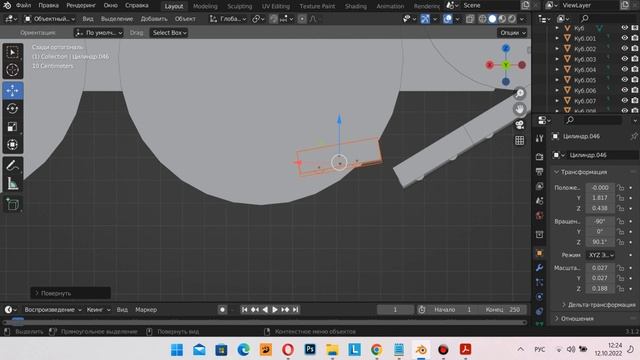This screenshot has width=640, height=360.
Task: Open the Tool properties tab
Action: coord(540,138)
